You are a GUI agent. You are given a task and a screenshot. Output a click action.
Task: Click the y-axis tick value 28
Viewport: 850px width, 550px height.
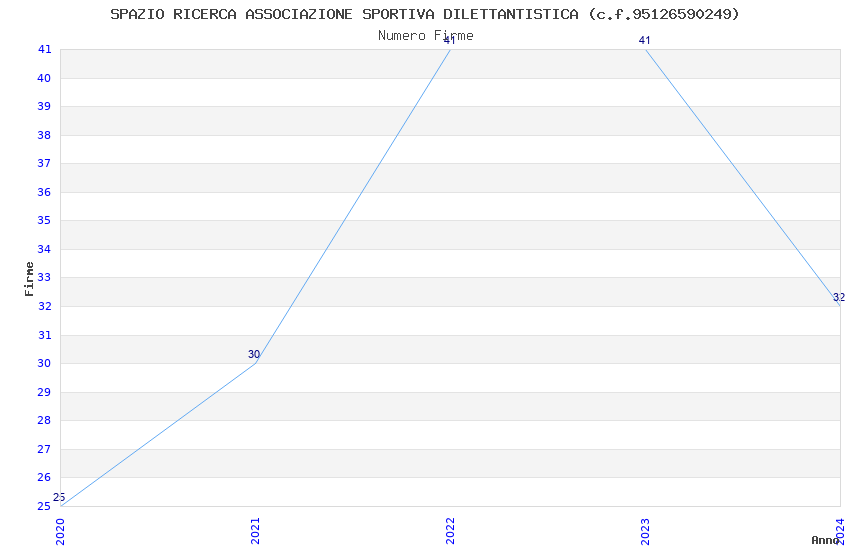pos(44,420)
